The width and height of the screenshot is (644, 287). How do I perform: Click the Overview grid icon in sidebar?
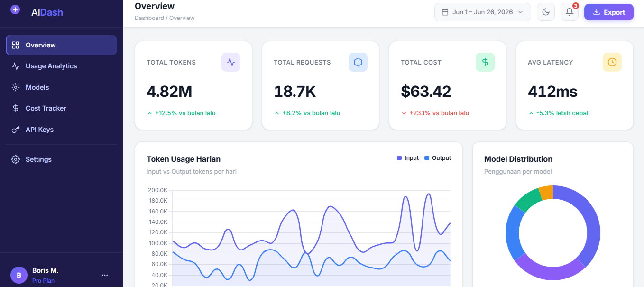(16, 45)
